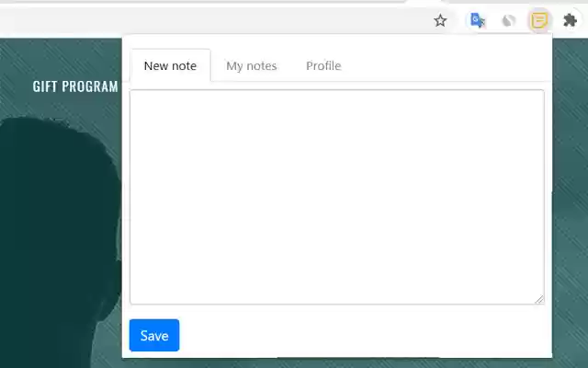588x368 pixels.
Task: Save the note with the blue button
Action: pyautogui.click(x=154, y=335)
